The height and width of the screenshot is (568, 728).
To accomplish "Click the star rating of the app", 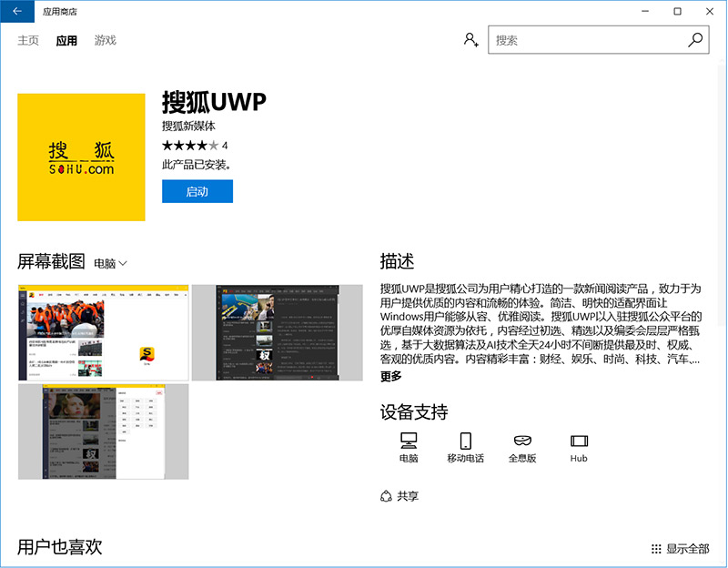I will [x=190, y=146].
